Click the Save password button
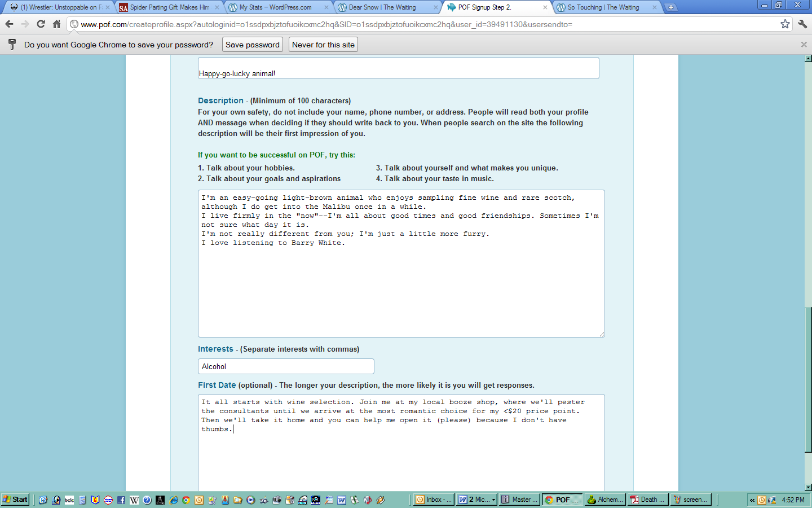Viewport: 812px width, 508px height. click(x=253, y=45)
